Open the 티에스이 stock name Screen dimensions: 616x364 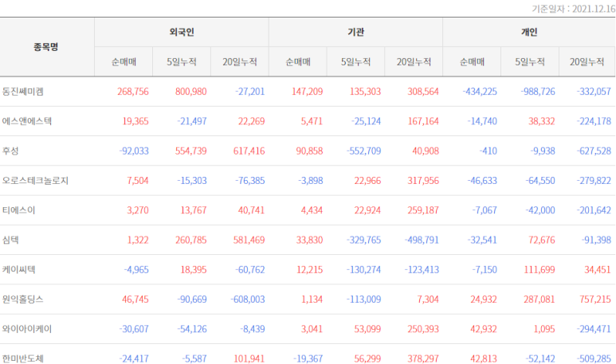(x=18, y=210)
